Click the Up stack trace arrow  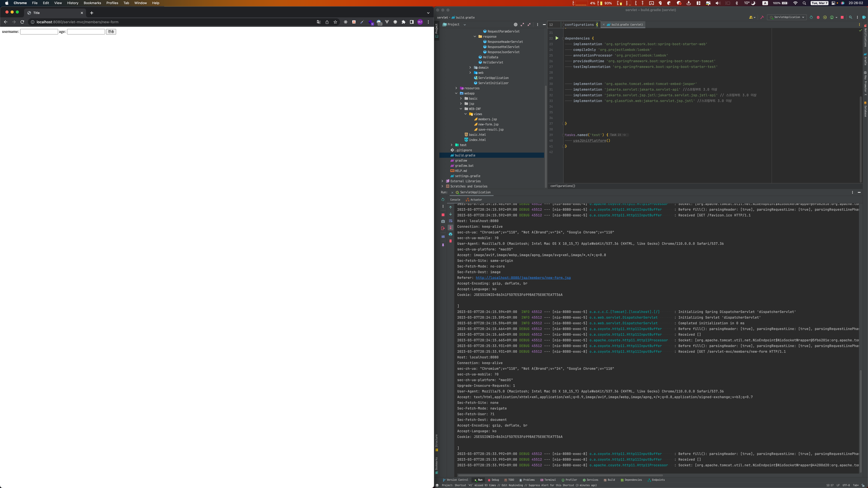(451, 207)
